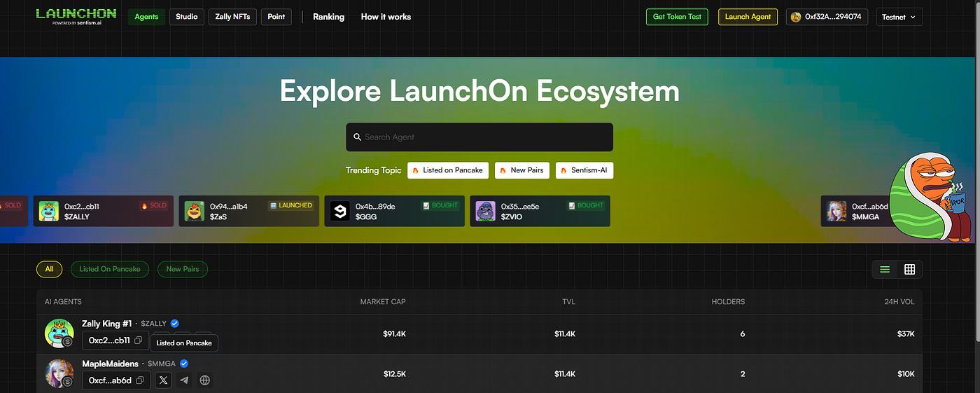Screen dimensions: 980x393
Task: Click MapleMaidens market cap $12.5K
Action: (395, 374)
